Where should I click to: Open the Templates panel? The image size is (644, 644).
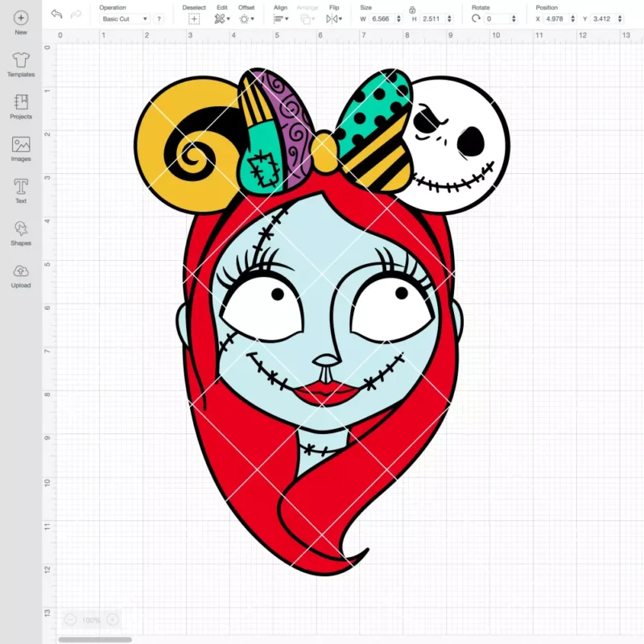[21, 64]
